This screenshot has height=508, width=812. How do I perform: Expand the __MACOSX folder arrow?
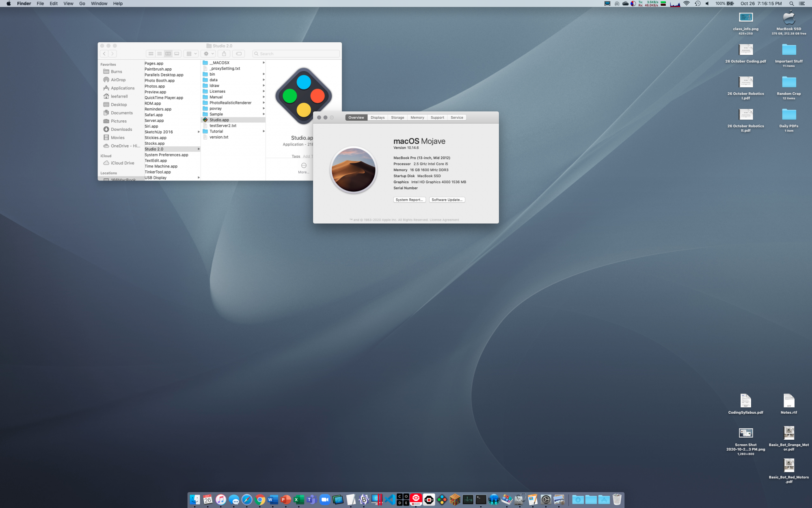pos(264,63)
